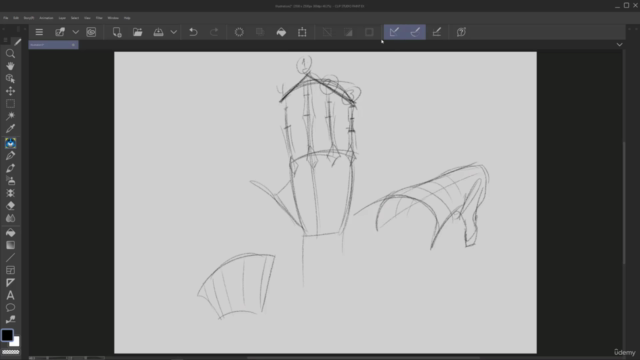This screenshot has width=640, height=360.
Task: Open the File menu
Action: [x=6, y=18]
